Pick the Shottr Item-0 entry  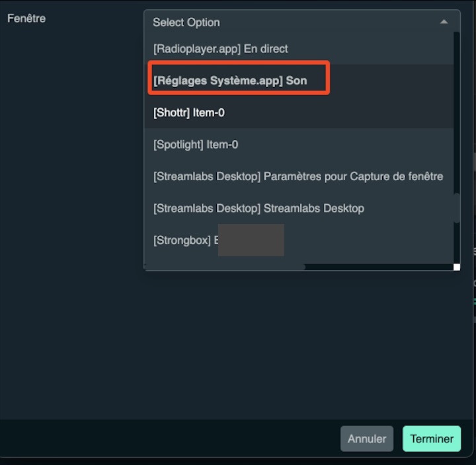click(189, 113)
